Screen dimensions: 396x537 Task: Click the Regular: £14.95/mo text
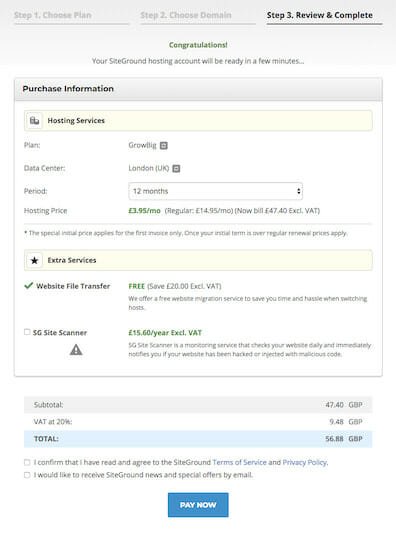199,211
